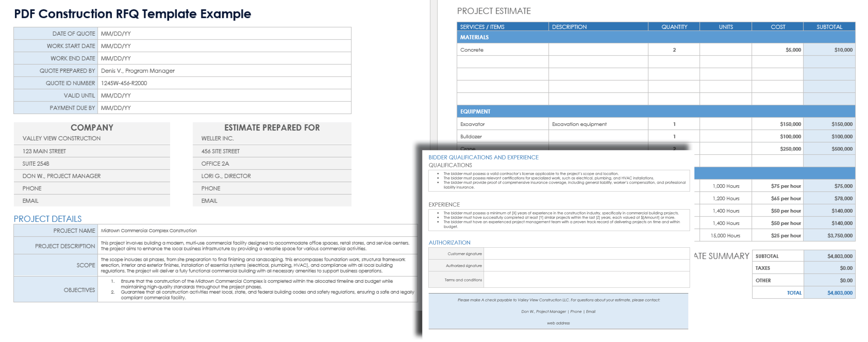This screenshot has height=342, width=868.
Task: Click 'Don W., Project Manager | Phone | Email' line
Action: point(558,312)
